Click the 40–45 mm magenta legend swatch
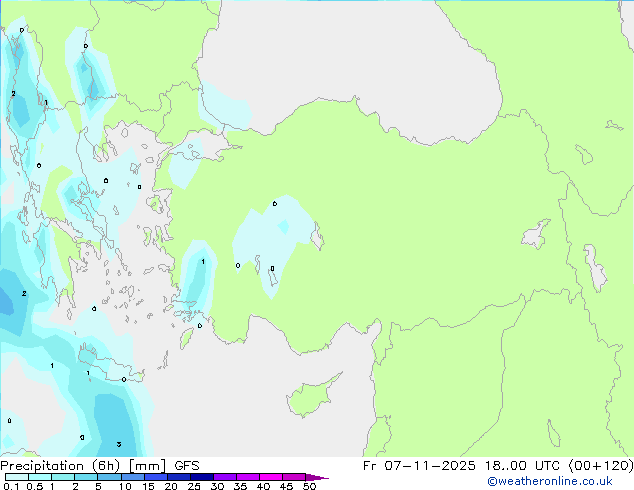The height and width of the screenshot is (490, 634). point(271,477)
